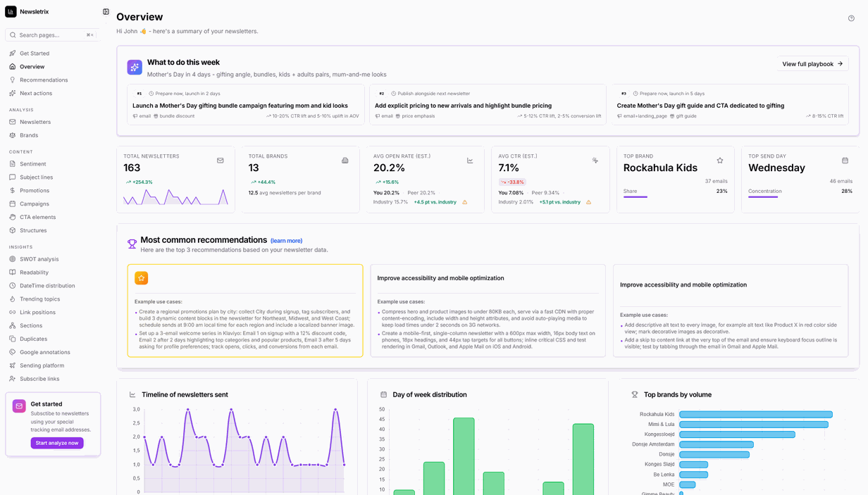Click the Mimi & Lula volume bar

[754, 425]
